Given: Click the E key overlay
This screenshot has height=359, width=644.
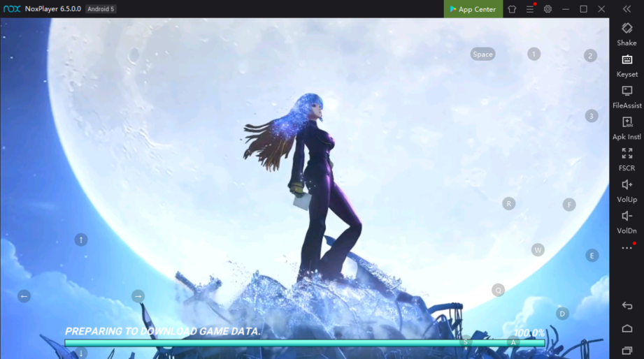Looking at the screenshot, I should pyautogui.click(x=592, y=256).
